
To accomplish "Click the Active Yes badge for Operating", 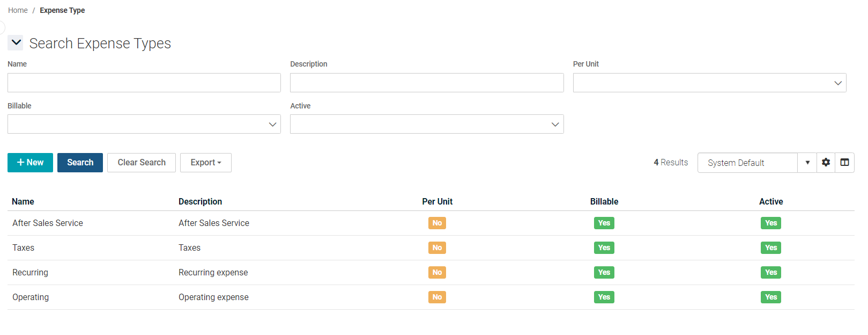I will click(770, 297).
